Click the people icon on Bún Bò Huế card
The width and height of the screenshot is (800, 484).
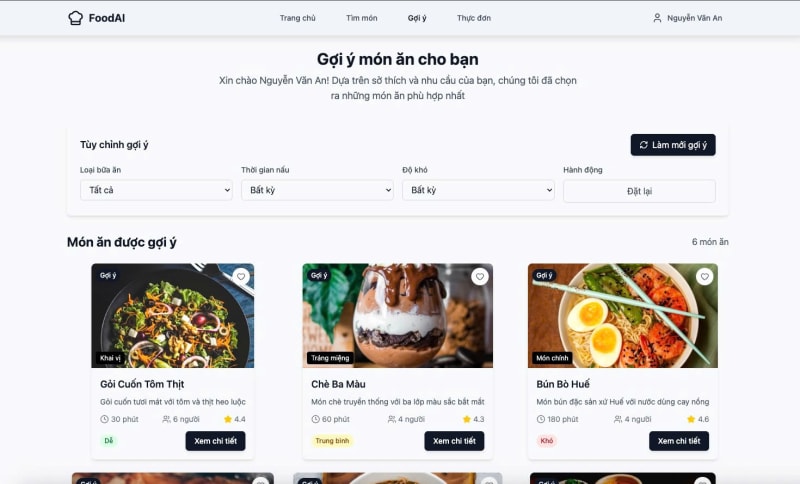(x=618, y=419)
